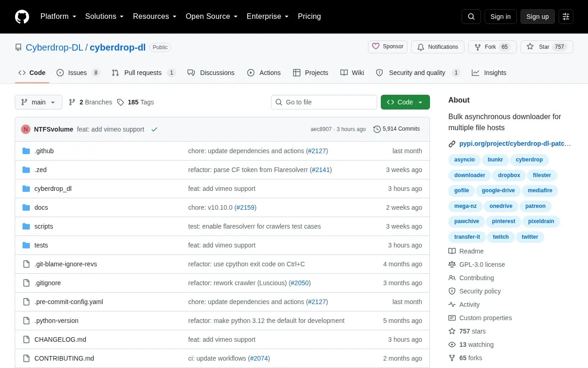
Task: Switch to the Pull requests tab
Action: point(144,73)
